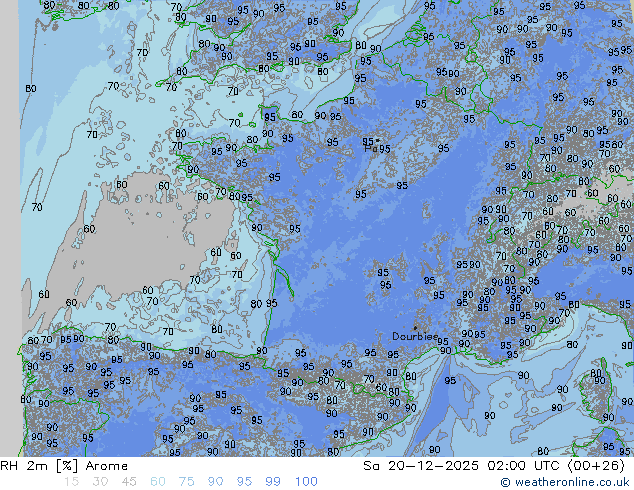Screen dimensions: 634x490
Task: Click legend value 60
Action: point(158,482)
